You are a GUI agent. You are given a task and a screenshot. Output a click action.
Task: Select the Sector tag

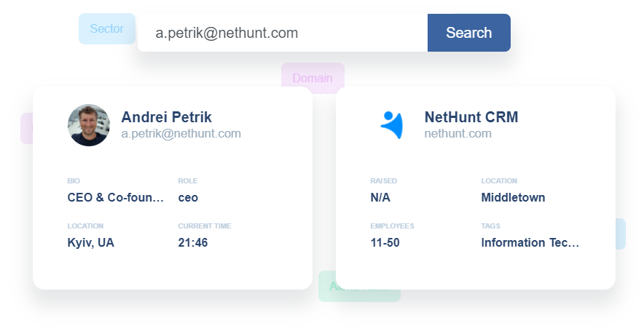[x=106, y=28]
